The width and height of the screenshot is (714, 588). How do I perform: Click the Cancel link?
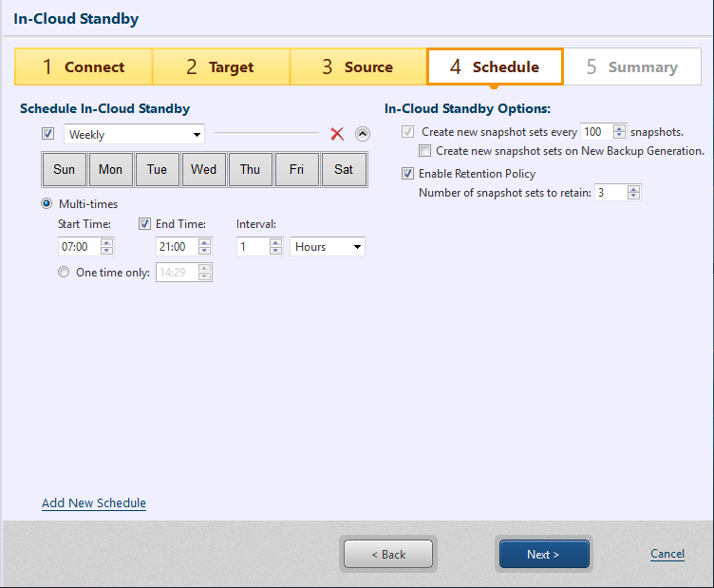tap(667, 554)
